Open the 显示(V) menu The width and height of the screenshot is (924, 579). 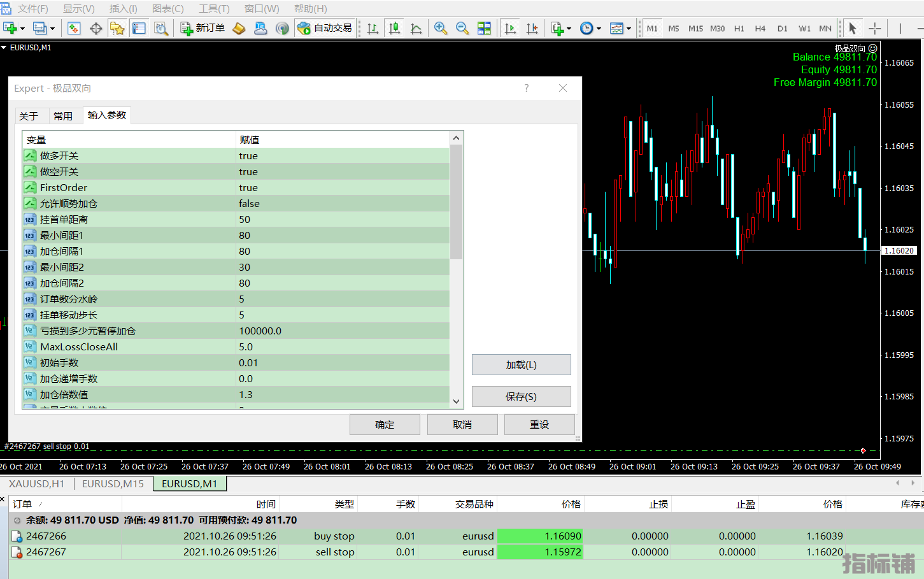(x=78, y=8)
